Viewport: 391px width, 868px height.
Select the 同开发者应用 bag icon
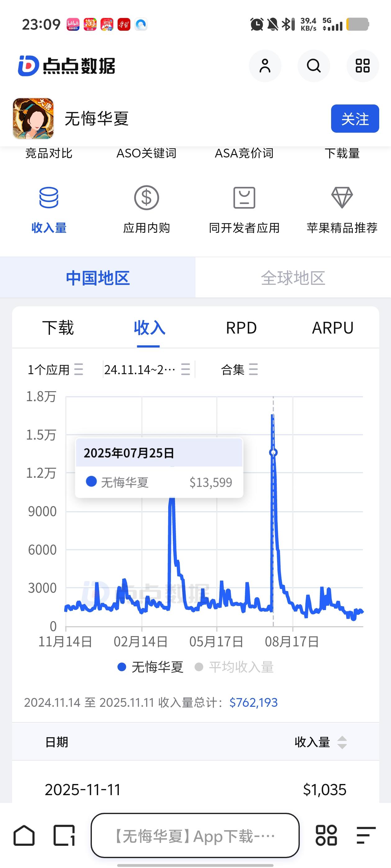[244, 197]
